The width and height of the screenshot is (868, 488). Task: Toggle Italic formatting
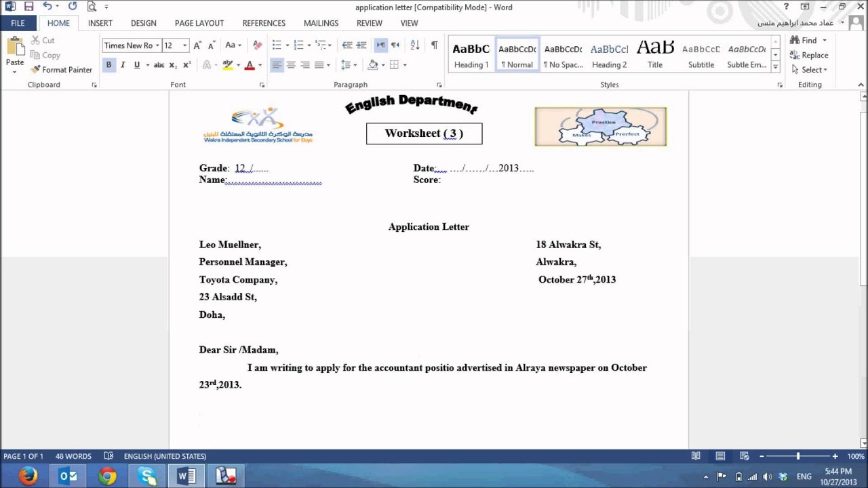click(123, 65)
